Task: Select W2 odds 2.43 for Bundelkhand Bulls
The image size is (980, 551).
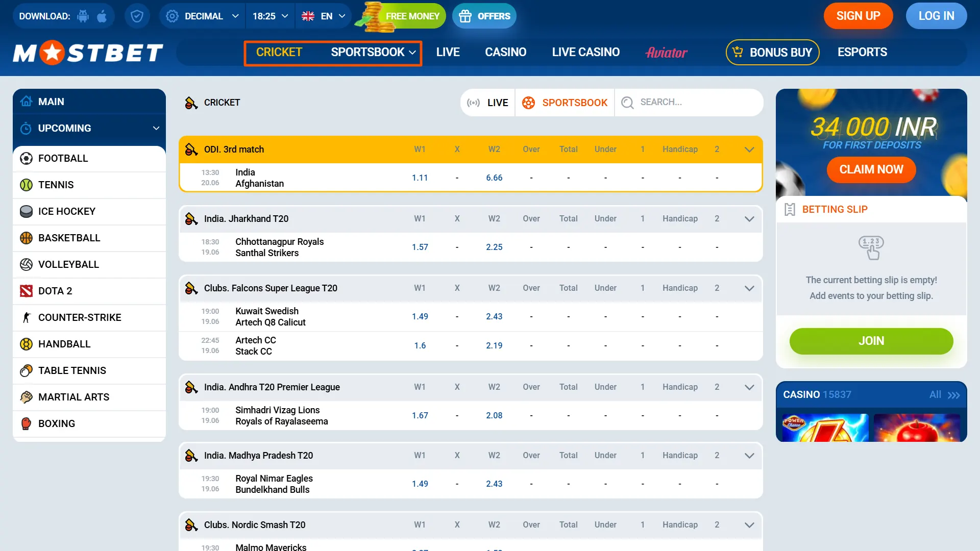Action: pos(494,484)
